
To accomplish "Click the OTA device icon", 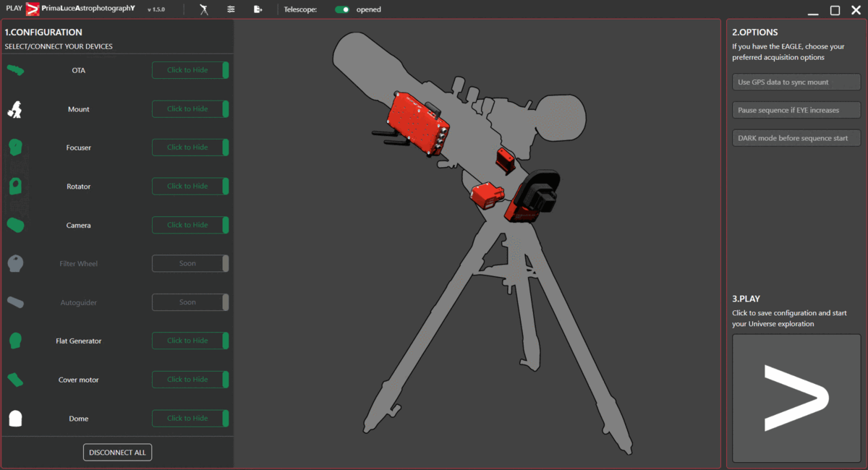I will [15, 70].
